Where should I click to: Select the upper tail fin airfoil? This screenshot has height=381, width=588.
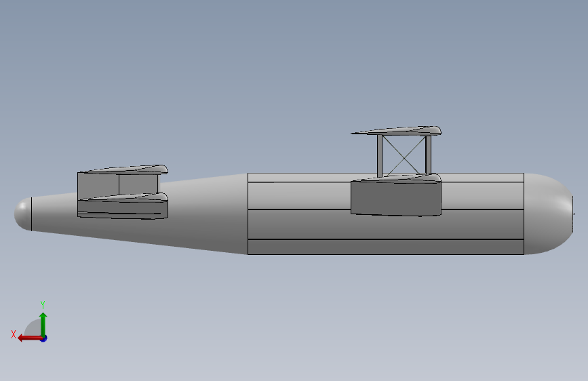[123, 169]
